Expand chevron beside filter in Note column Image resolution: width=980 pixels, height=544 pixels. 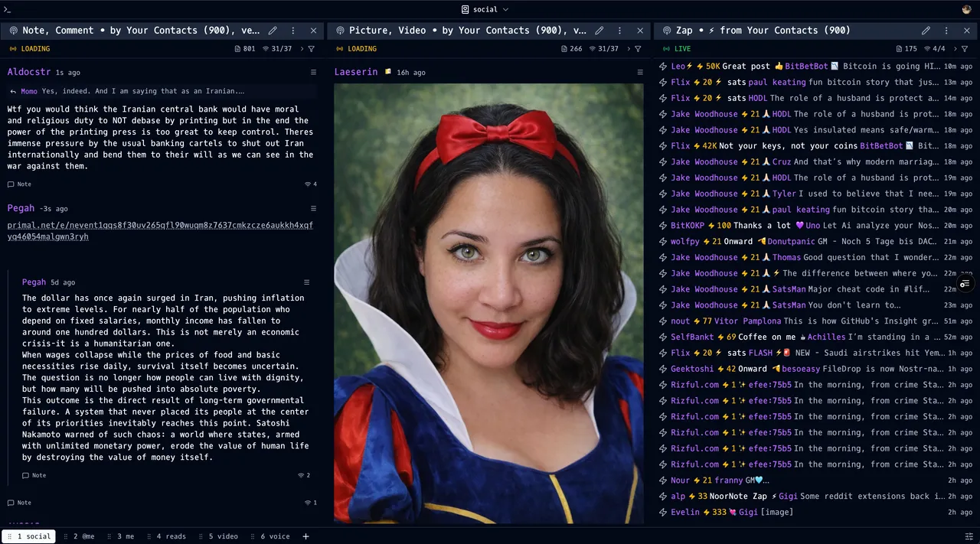tap(301, 49)
